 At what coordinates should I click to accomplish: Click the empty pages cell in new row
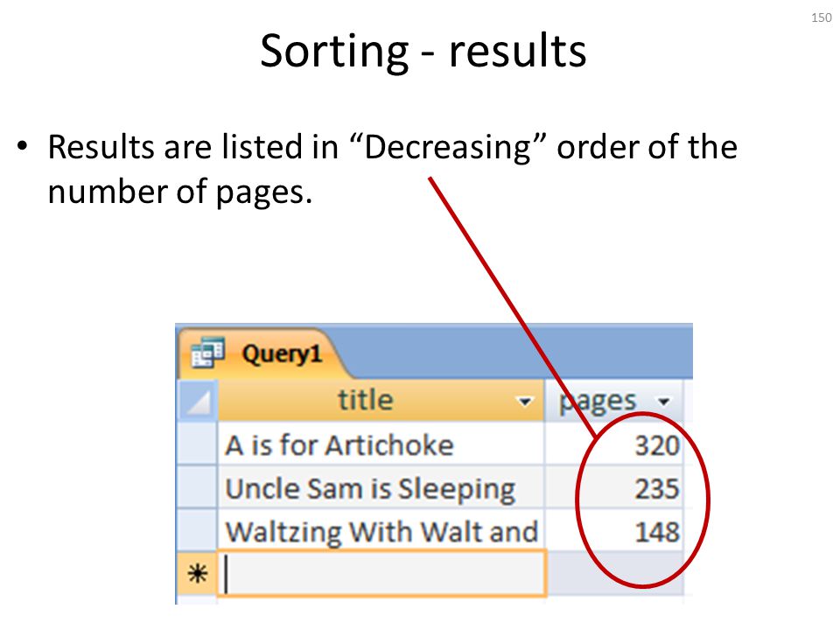click(x=615, y=573)
